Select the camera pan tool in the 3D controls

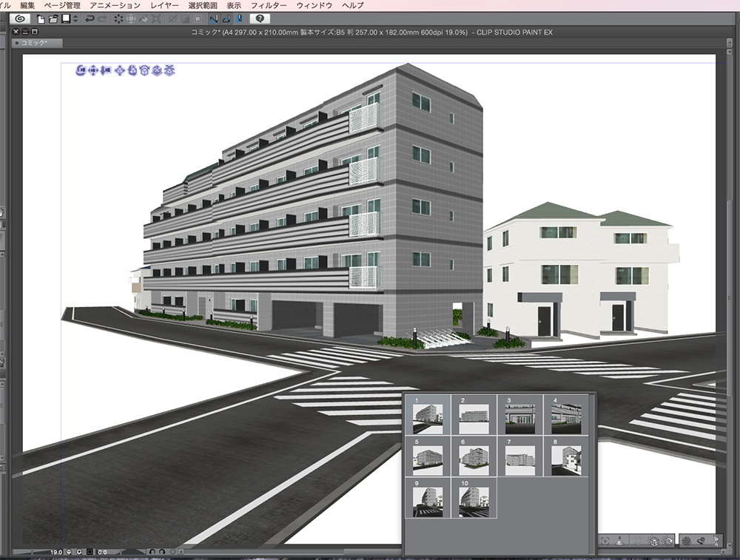[93, 72]
